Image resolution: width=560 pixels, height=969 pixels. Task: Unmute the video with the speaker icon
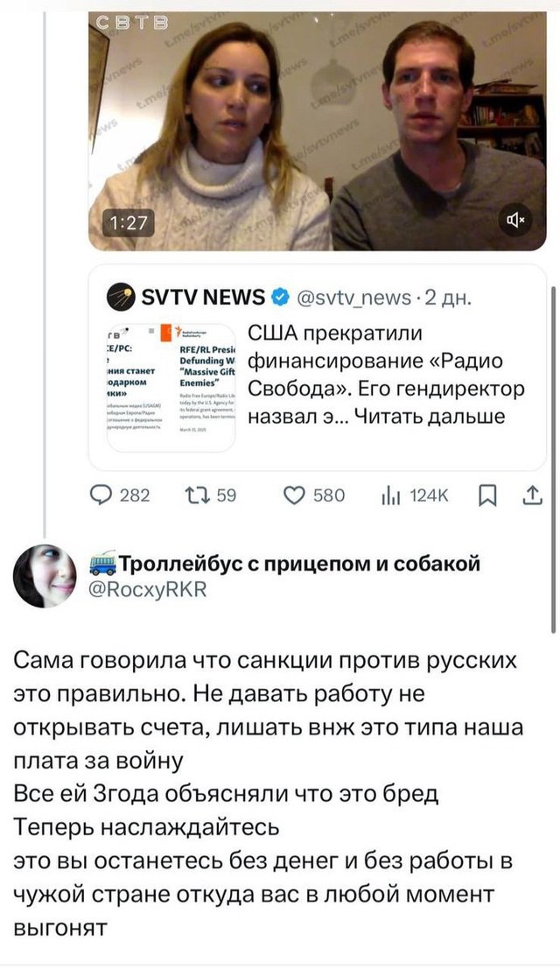(514, 220)
